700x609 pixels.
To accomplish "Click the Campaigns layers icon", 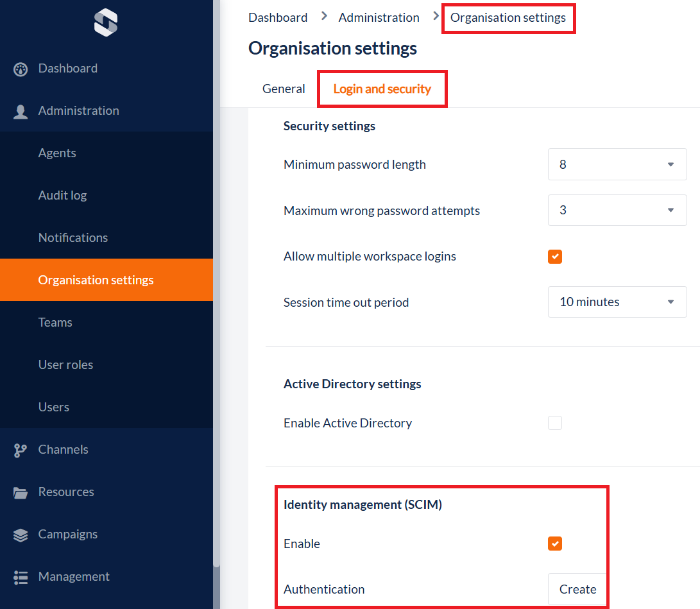I will point(21,535).
